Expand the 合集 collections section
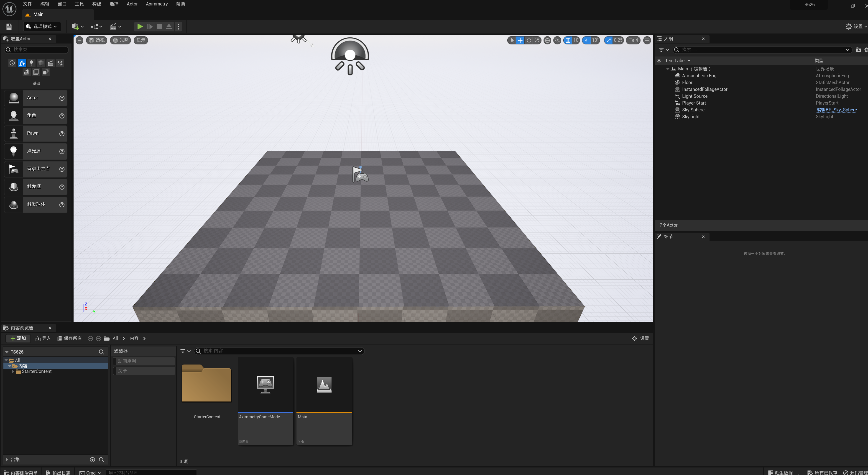Viewport: 868px width, 475px height. (7, 460)
